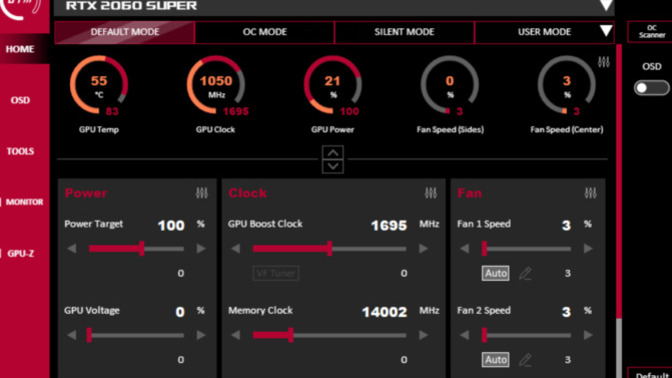Toggle the OSD switch on

pyautogui.click(x=651, y=88)
